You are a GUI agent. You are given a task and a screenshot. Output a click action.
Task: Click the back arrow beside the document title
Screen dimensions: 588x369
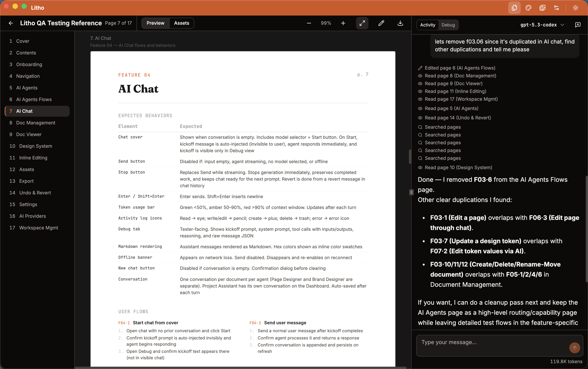tap(11, 23)
